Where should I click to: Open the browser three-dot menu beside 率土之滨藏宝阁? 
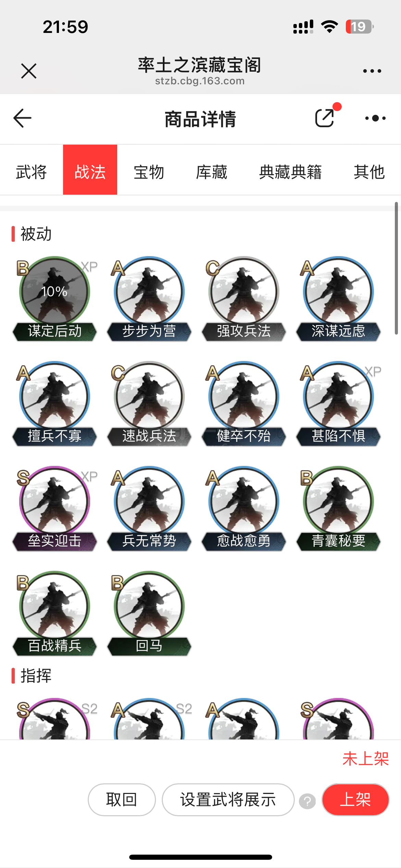[x=372, y=71]
